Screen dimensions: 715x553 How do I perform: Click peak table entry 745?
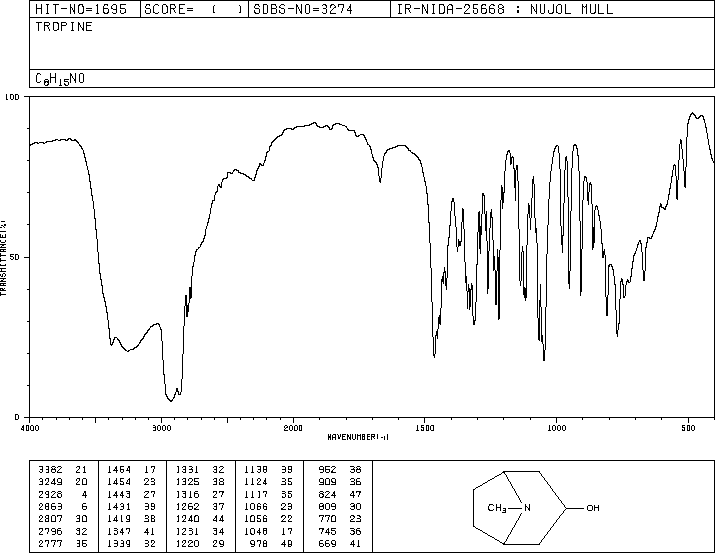pos(327,531)
